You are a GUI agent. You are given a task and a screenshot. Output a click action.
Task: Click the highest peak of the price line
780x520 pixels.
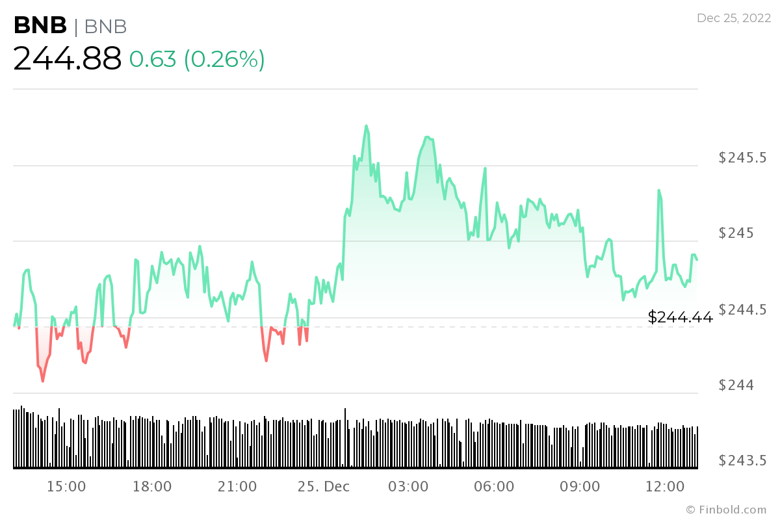click(366, 127)
